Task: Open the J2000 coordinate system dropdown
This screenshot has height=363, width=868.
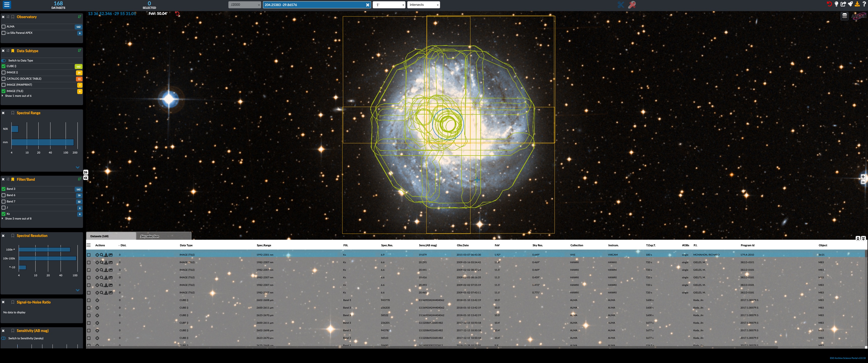Action: tap(245, 5)
